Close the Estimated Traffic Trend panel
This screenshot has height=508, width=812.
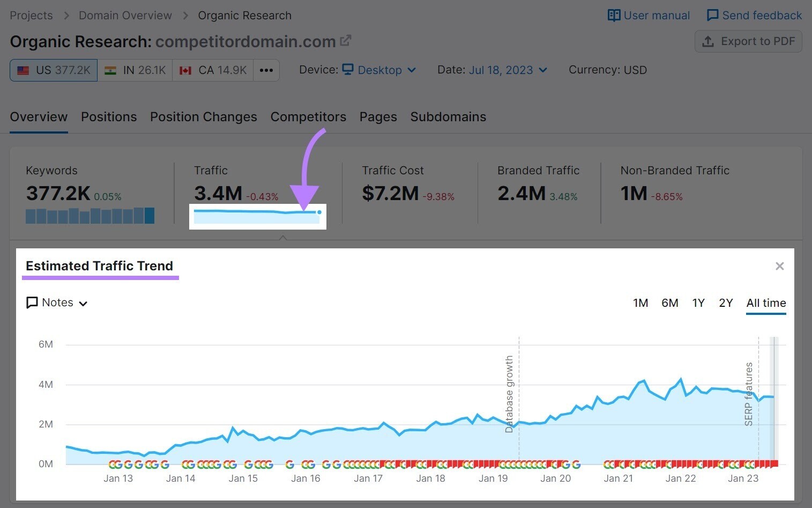tap(780, 266)
